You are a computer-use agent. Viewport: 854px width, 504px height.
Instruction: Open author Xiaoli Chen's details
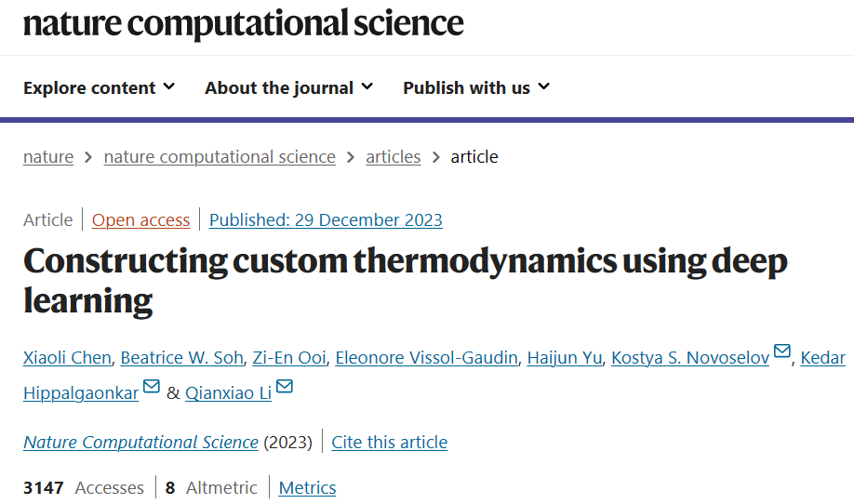click(67, 358)
